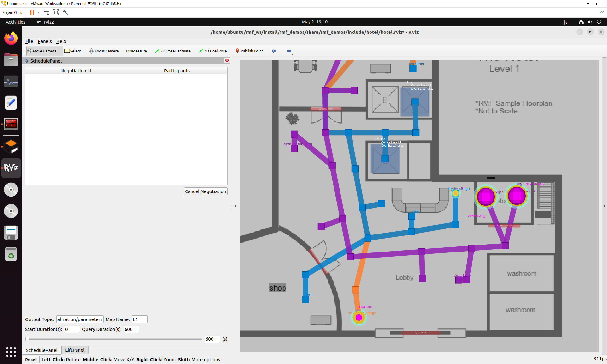
Task: Open the Panels menu
Action: pyautogui.click(x=45, y=41)
